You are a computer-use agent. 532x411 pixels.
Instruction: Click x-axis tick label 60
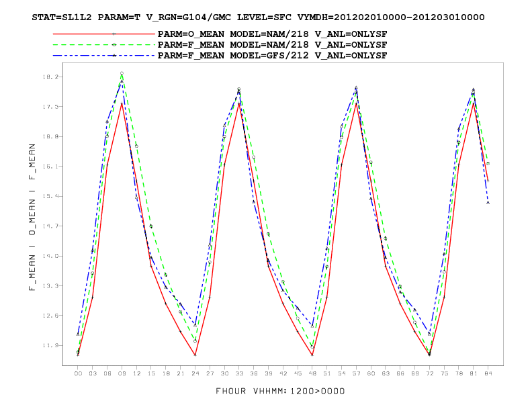coord(371,373)
